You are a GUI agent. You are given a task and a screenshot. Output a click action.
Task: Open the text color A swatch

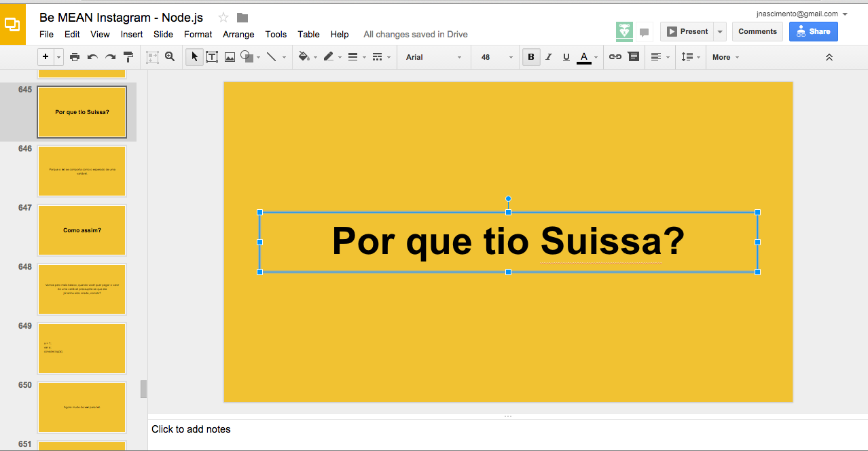(x=583, y=57)
